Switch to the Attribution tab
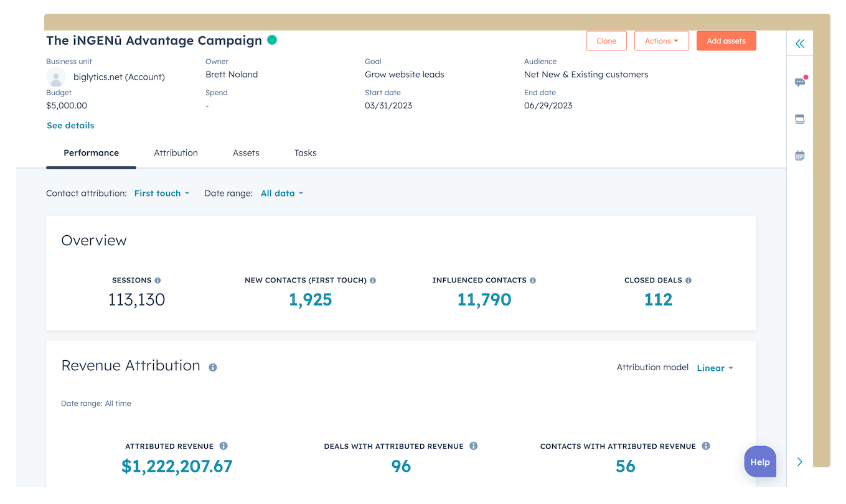Screen dimensions: 846x504 click(176, 153)
